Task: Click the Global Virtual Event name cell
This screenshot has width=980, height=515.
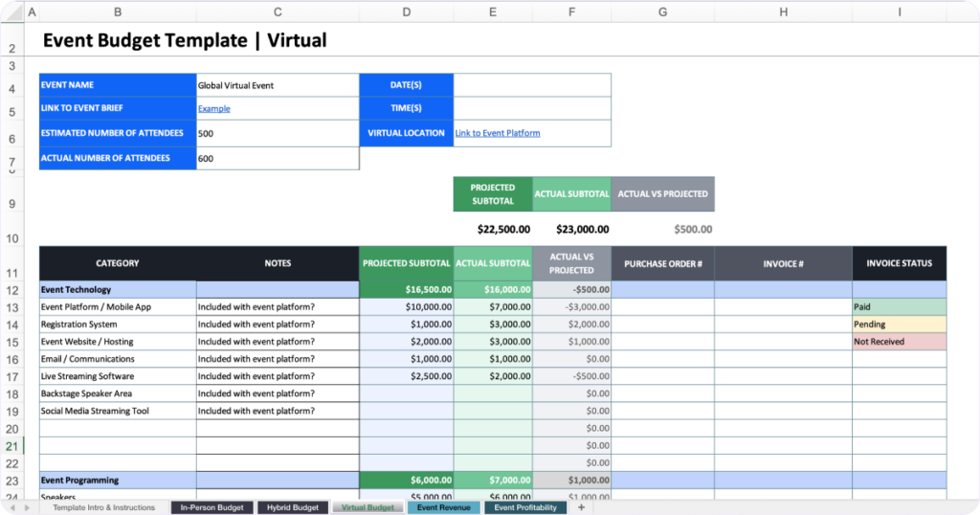Action: tap(277, 85)
